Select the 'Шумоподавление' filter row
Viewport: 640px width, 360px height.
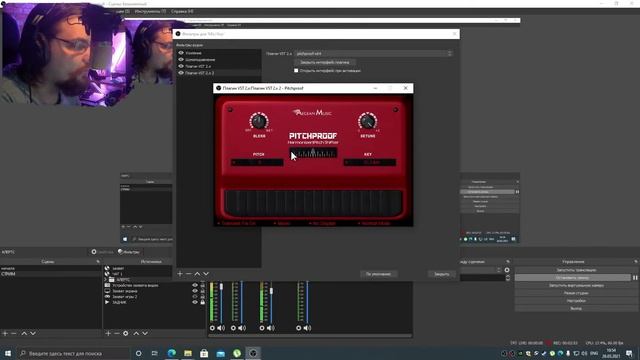pos(219,60)
